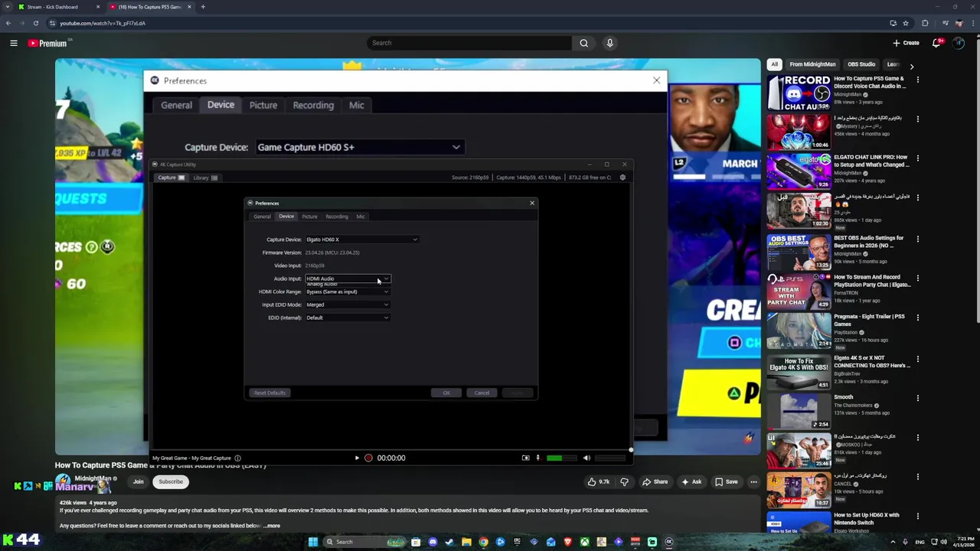Open the YouTube account avatar menu

(959, 43)
